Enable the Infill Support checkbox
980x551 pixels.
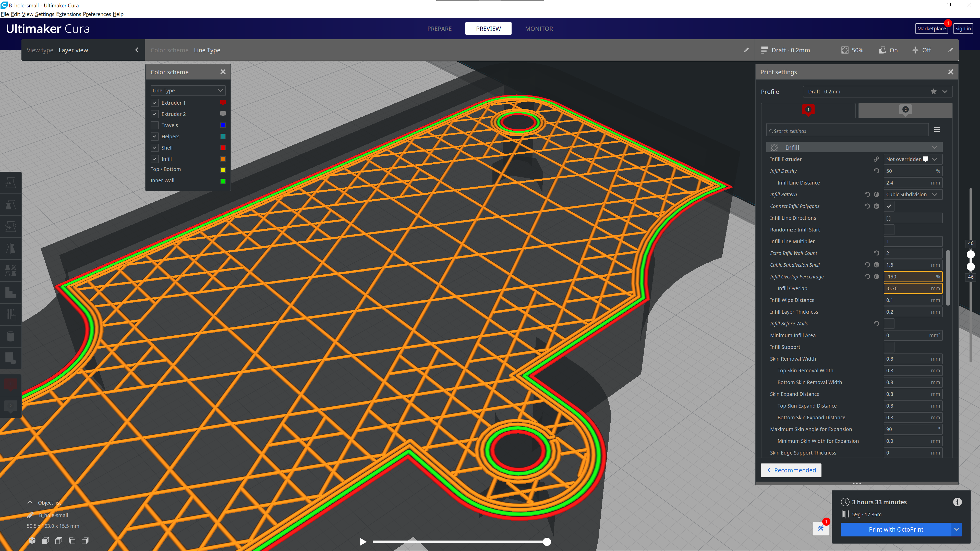click(889, 347)
